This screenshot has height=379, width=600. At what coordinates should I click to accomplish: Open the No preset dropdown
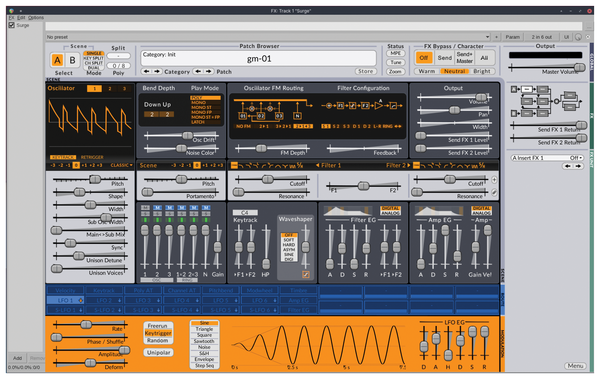pos(268,37)
